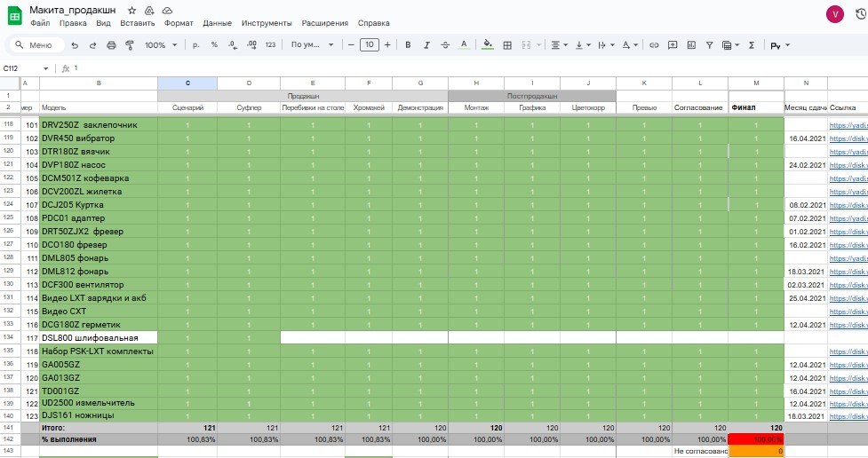Toggle strikethrough formatting

point(447,44)
